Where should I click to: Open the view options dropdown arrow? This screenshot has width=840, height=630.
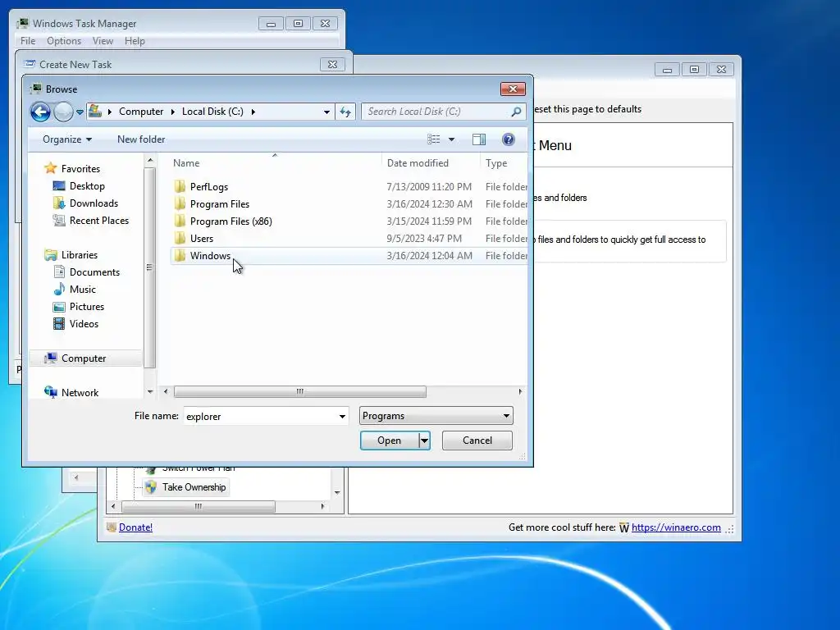452,139
